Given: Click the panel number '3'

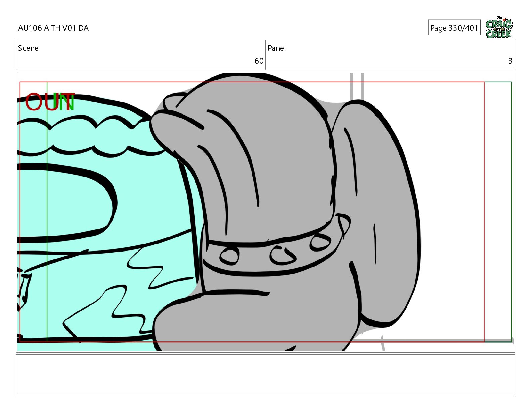Looking at the screenshot, I should click(x=510, y=61).
